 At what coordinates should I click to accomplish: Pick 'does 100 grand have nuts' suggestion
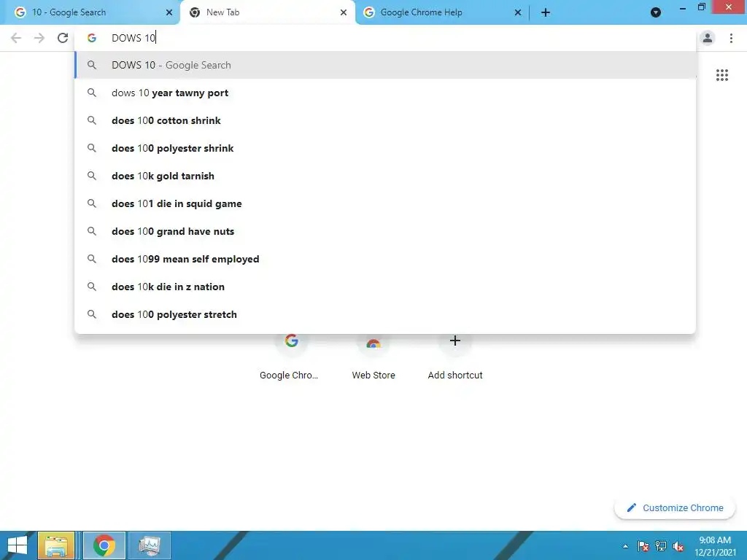coord(385,231)
